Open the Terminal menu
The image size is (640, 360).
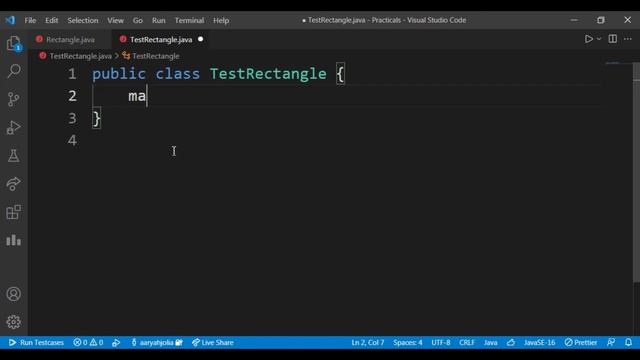coord(189,20)
